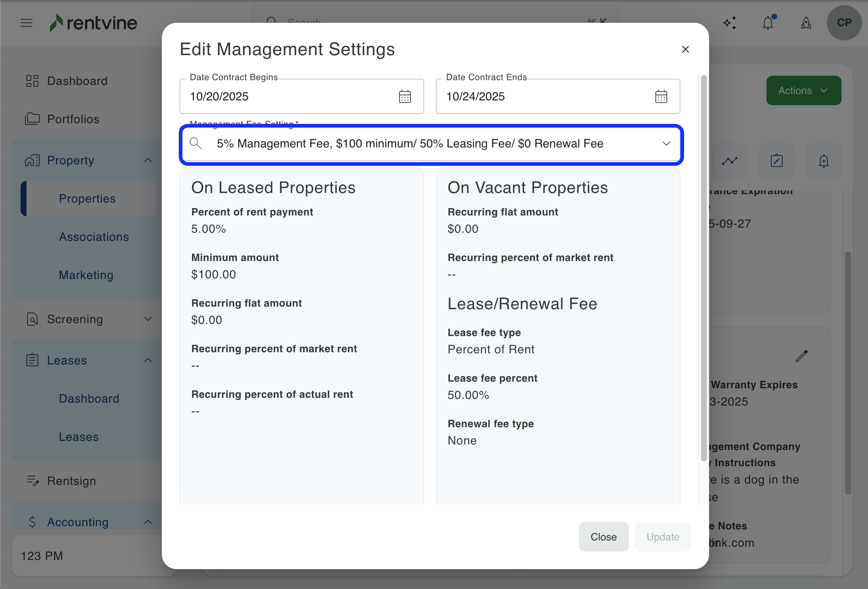
Task: Go to Associations in sidebar
Action: point(94,237)
